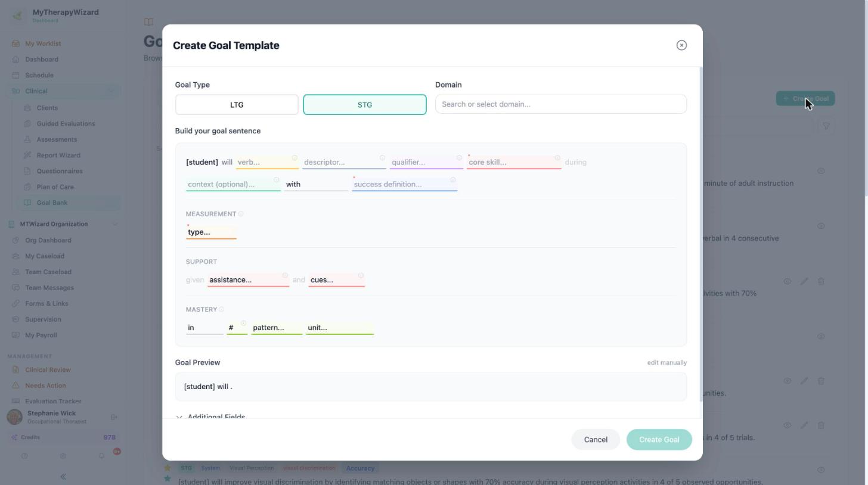Click the Needs Action warning icon
Viewport: 868px width, 485px height.
coord(16,385)
